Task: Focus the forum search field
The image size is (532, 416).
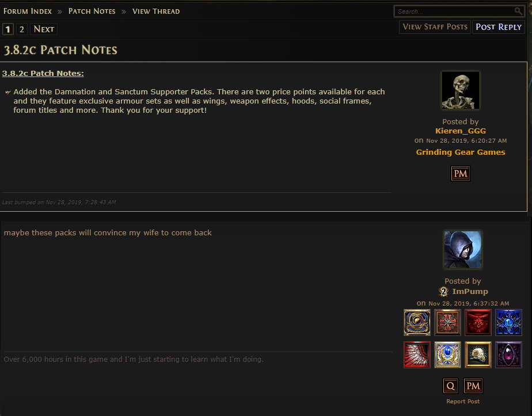Action: point(455,11)
